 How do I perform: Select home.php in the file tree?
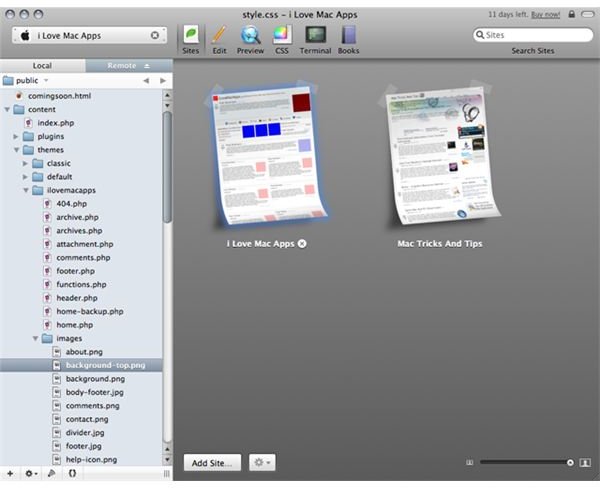pyautogui.click(x=75, y=325)
